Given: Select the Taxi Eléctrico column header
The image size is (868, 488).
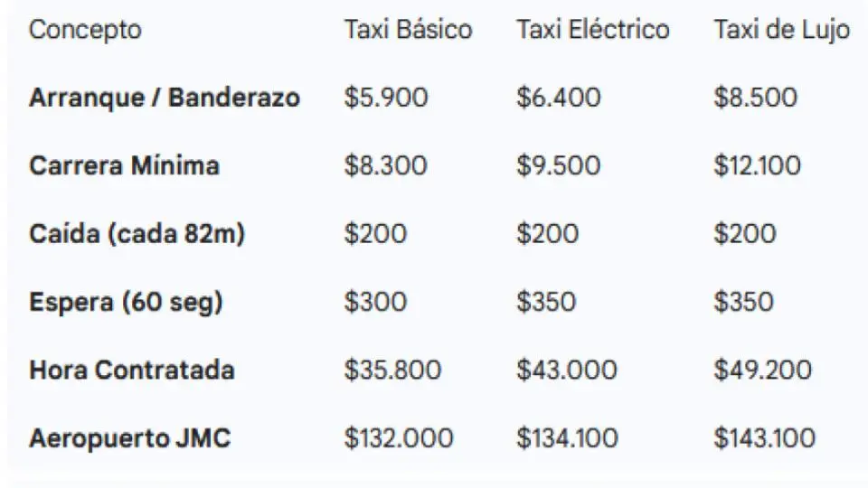Looking at the screenshot, I should pyautogui.click(x=592, y=30).
